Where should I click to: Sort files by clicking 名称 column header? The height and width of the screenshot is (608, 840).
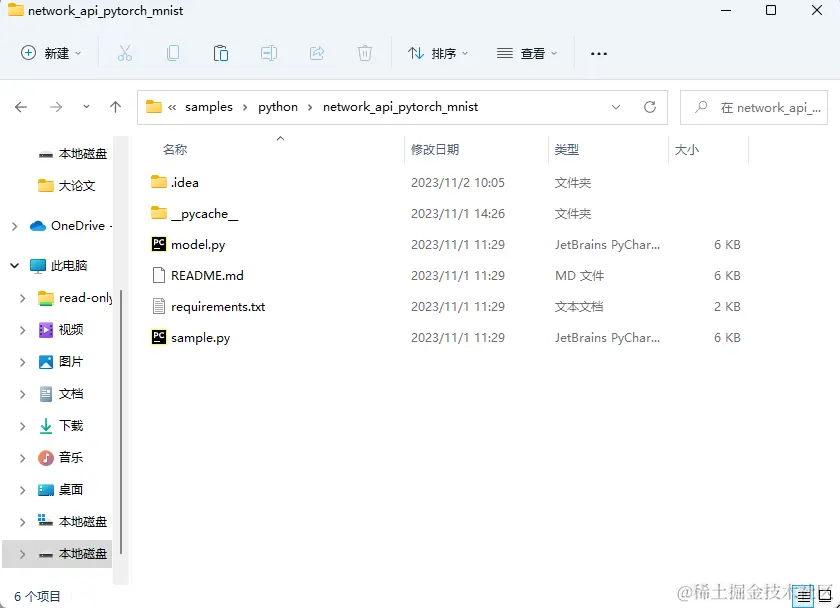(x=175, y=148)
